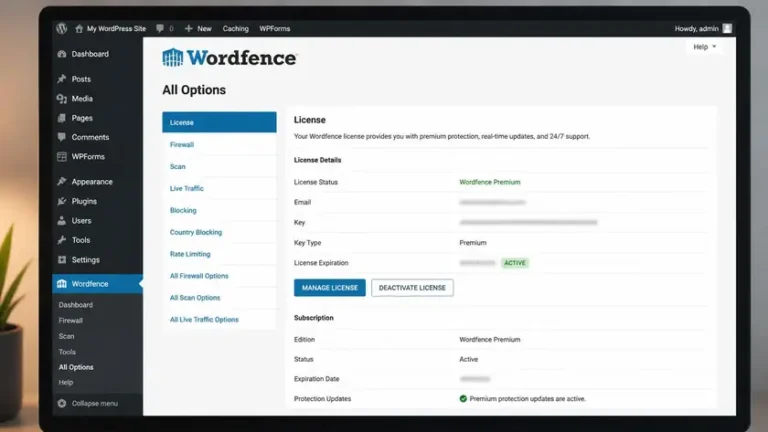Open Wordfence submenu Scan link
This screenshot has width=768, height=432.
(x=66, y=336)
